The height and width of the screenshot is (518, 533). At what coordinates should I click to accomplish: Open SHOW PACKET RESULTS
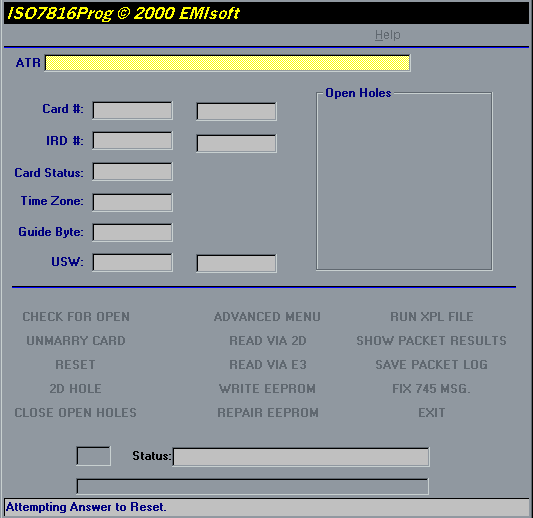(x=431, y=341)
